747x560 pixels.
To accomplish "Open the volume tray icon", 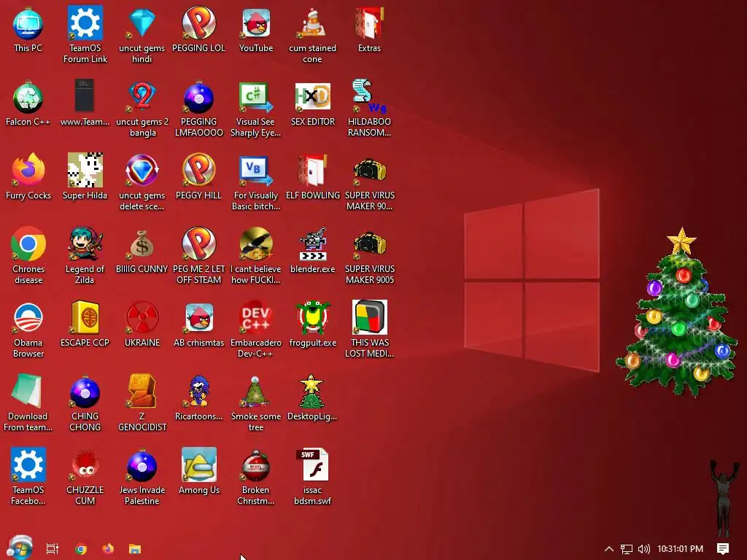I will click(643, 549).
